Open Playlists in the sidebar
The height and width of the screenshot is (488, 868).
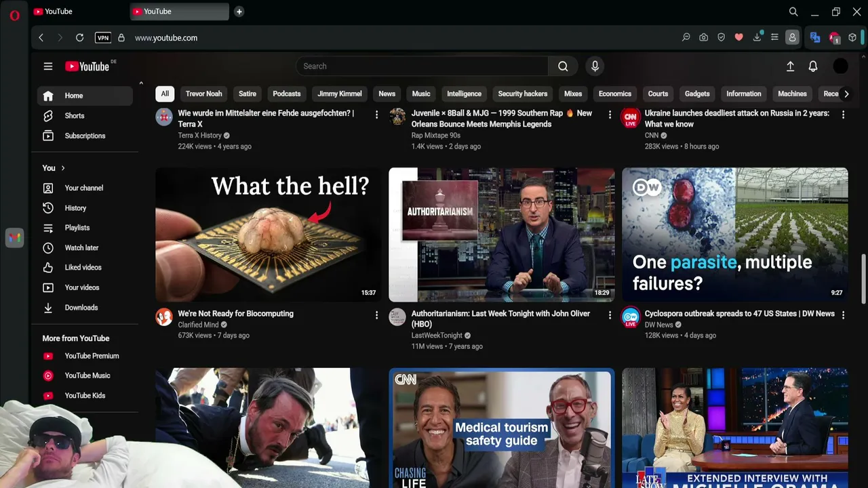(85, 228)
